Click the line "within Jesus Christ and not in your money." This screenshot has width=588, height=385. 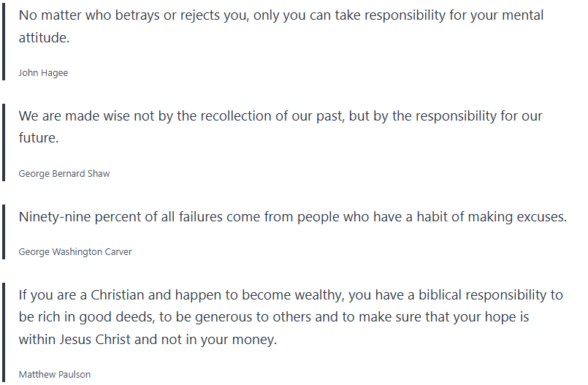pyautogui.click(x=148, y=340)
